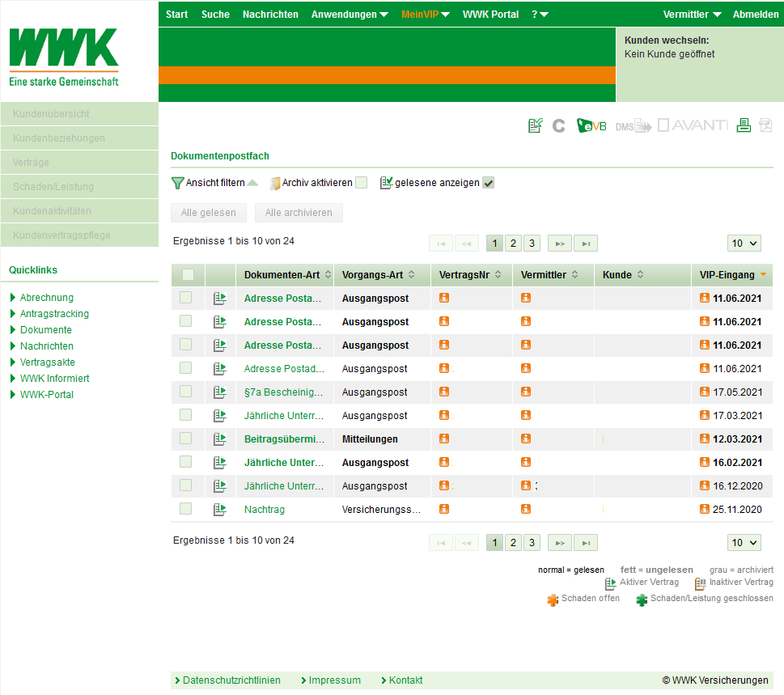
Task: Open the Start menu item
Action: 177,15
